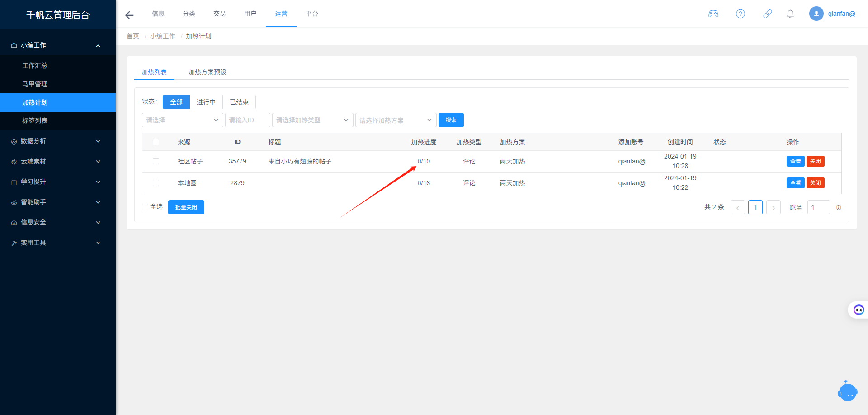Click 关闭 for the 社区帖子 row
Screen dimensions: 868x415
coord(816,161)
